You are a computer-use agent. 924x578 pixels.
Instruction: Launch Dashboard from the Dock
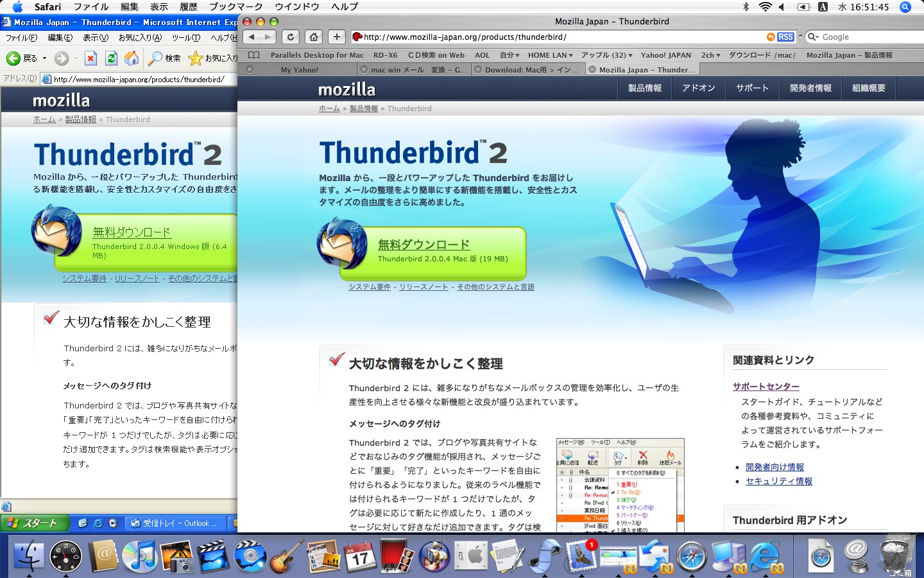66,556
